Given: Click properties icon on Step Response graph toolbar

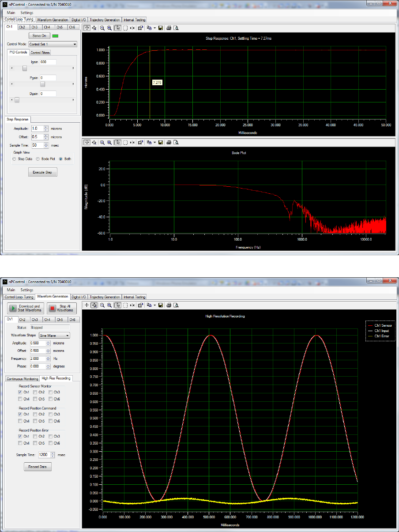Looking at the screenshot, I should (140, 27).
